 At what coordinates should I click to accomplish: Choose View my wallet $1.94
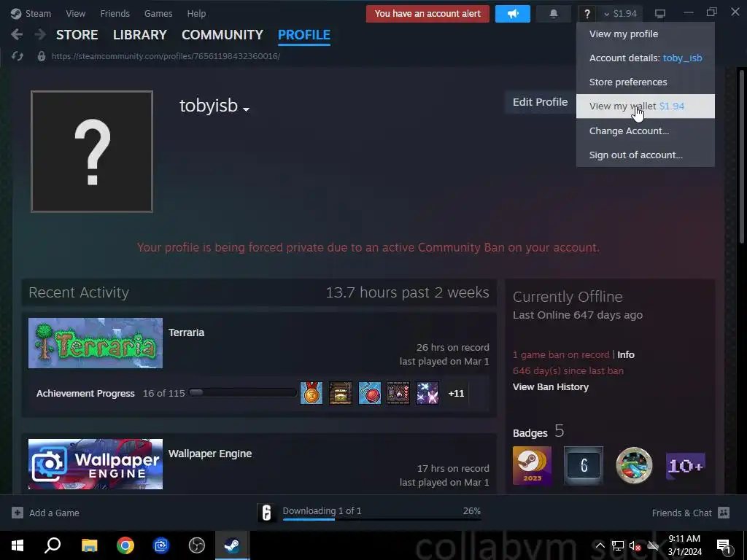tap(645, 106)
